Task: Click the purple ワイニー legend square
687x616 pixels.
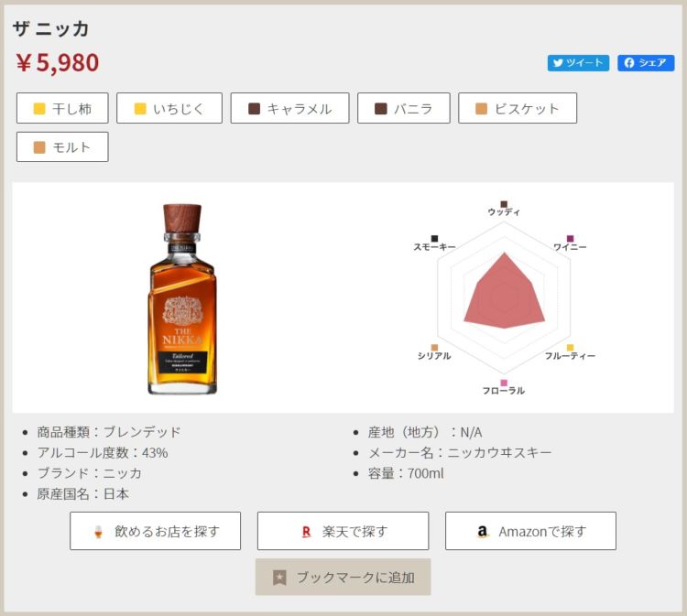Action: (570, 239)
